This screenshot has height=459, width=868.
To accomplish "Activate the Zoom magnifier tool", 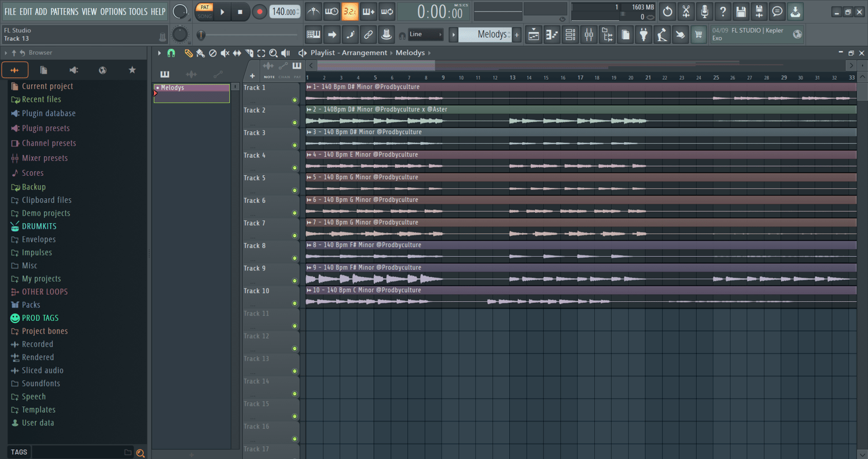I will click(x=273, y=53).
